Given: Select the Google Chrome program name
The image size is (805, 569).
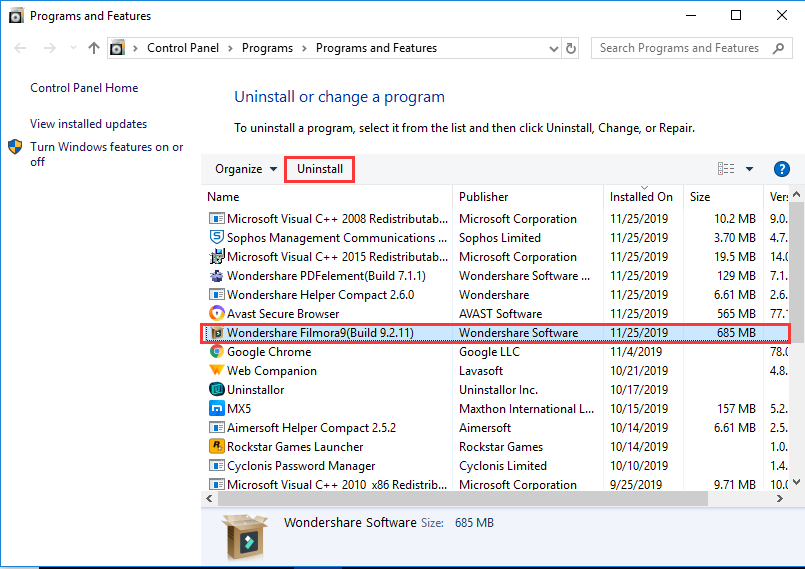Looking at the screenshot, I should pyautogui.click(x=269, y=352).
